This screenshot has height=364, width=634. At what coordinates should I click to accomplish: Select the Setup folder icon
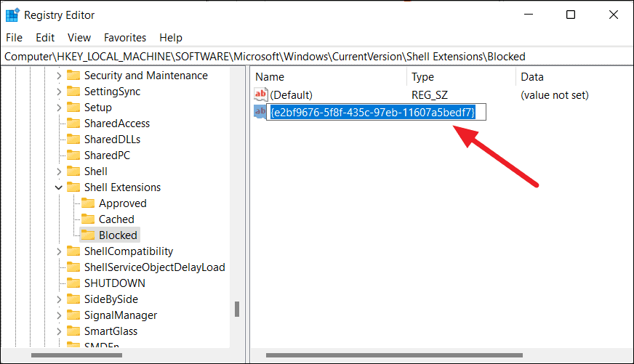[73, 107]
